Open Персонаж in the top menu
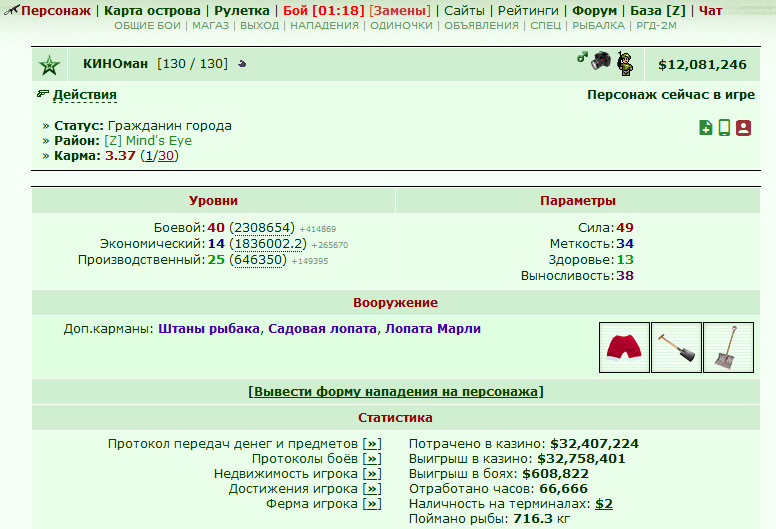Viewport: 776px width, 529px height. pos(56,10)
